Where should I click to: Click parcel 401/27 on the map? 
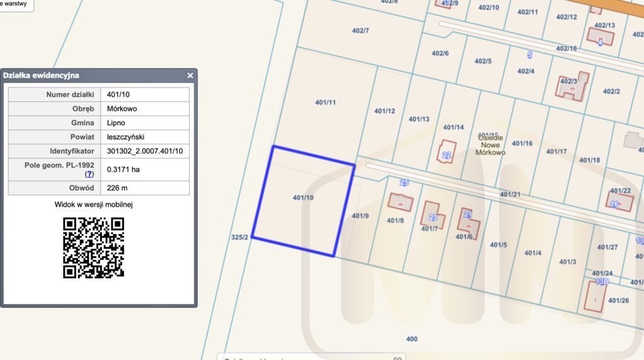click(x=608, y=247)
